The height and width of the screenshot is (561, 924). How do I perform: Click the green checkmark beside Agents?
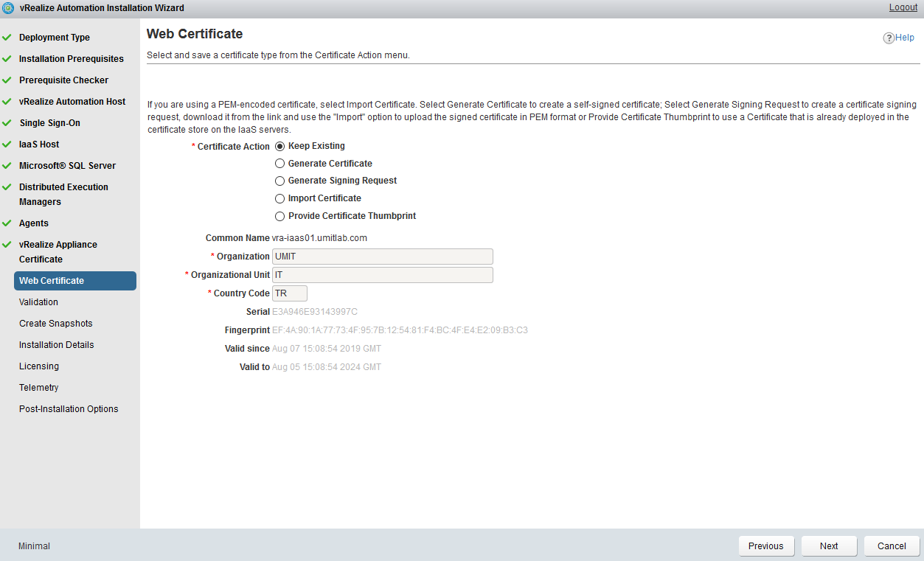tap(7, 223)
